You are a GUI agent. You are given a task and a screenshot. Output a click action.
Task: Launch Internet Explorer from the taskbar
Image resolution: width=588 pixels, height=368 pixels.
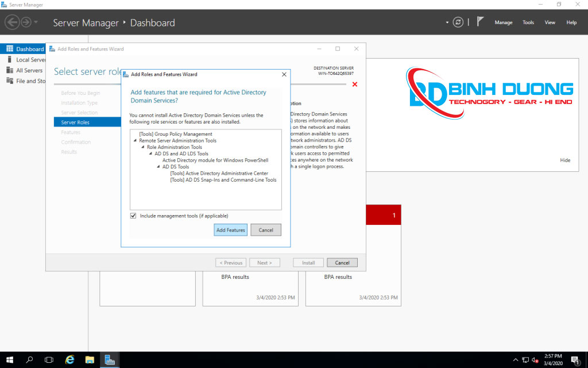[69, 359]
